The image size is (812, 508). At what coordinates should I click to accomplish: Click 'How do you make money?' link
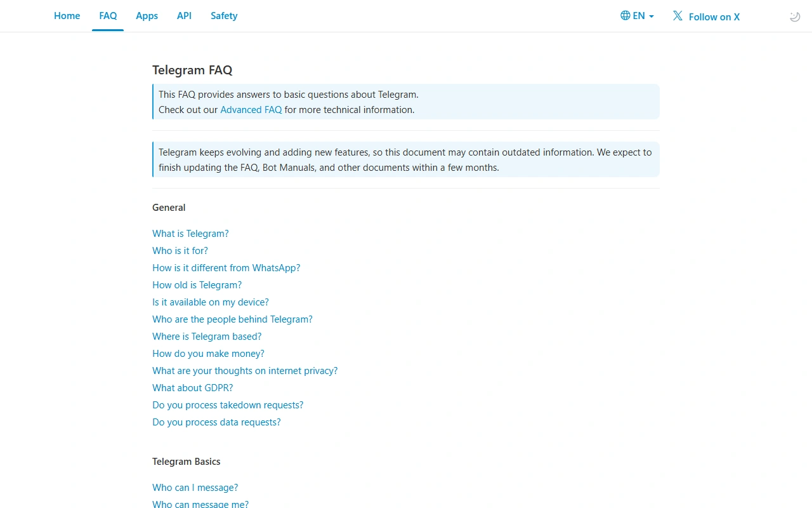208,354
